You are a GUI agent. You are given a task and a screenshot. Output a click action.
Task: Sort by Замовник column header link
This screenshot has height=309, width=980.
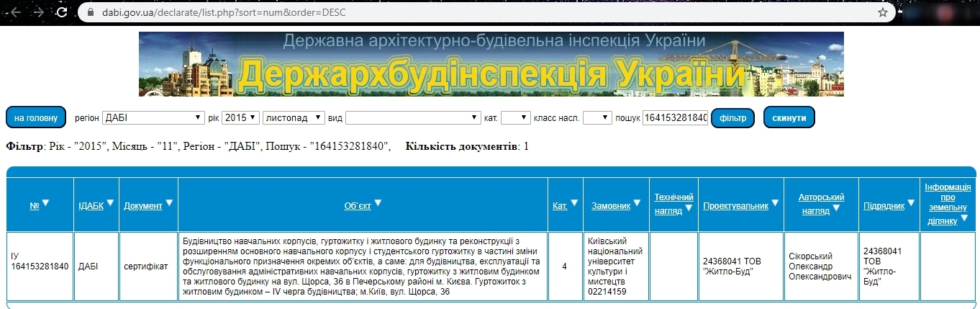[611, 206]
